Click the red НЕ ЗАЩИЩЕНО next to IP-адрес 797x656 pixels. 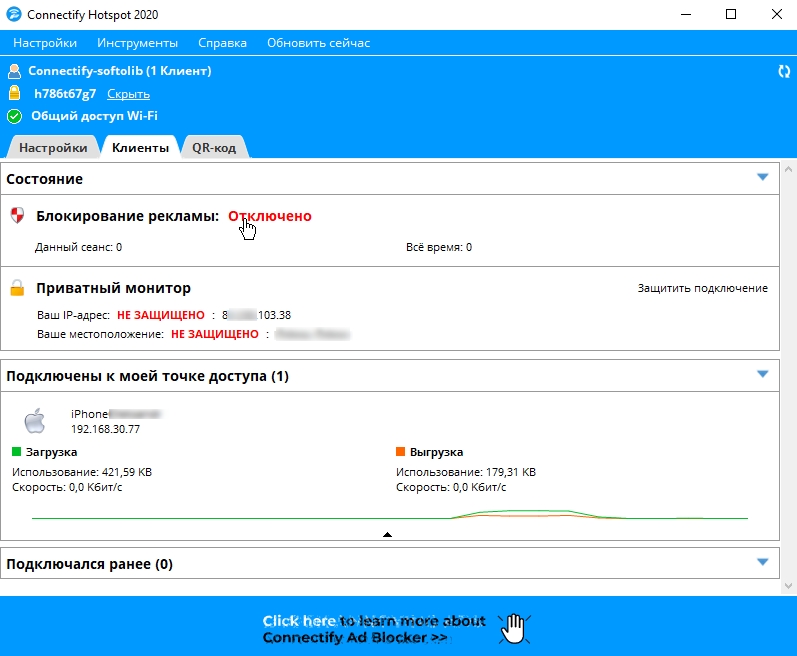point(161,315)
